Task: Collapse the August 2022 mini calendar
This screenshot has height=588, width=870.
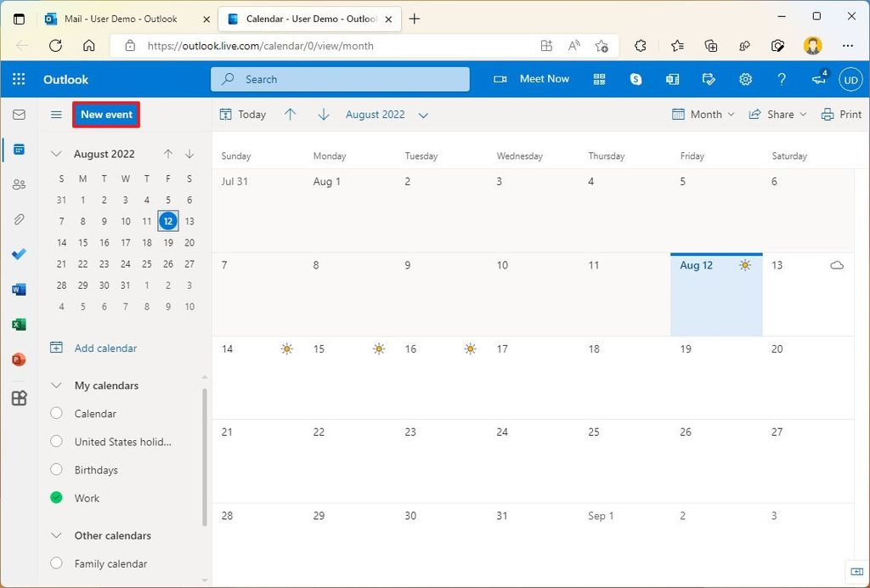Action: point(56,154)
